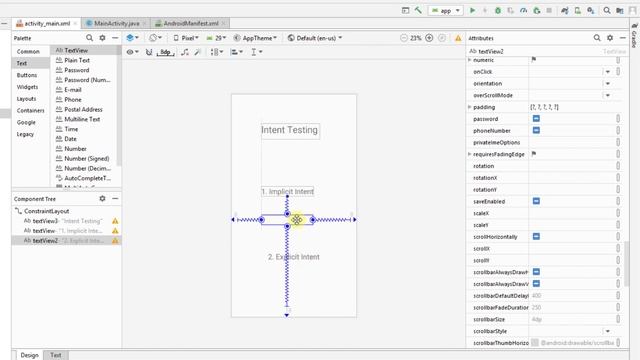Open Attributes panel settings gear
Screen dimensions: 640x360
coord(610,38)
